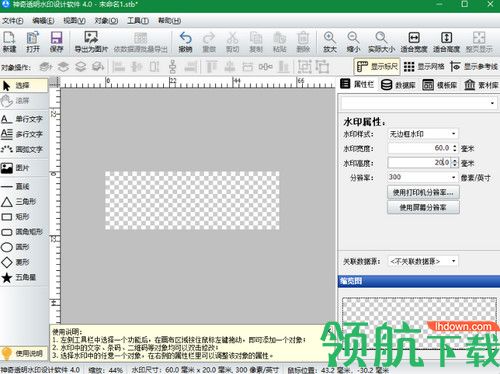Click the 水印高度 20.0 input field
This screenshot has width=500, height=374.
(x=420, y=163)
